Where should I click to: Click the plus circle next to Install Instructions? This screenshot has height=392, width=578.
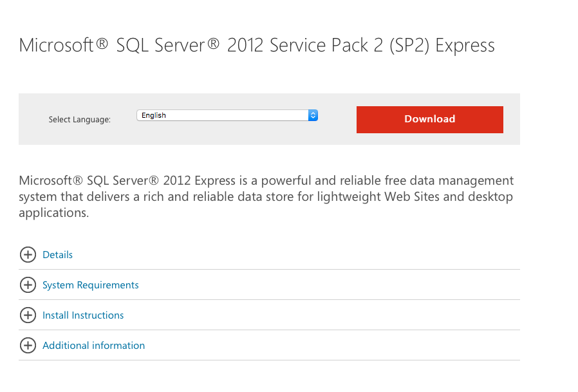pyautogui.click(x=28, y=315)
